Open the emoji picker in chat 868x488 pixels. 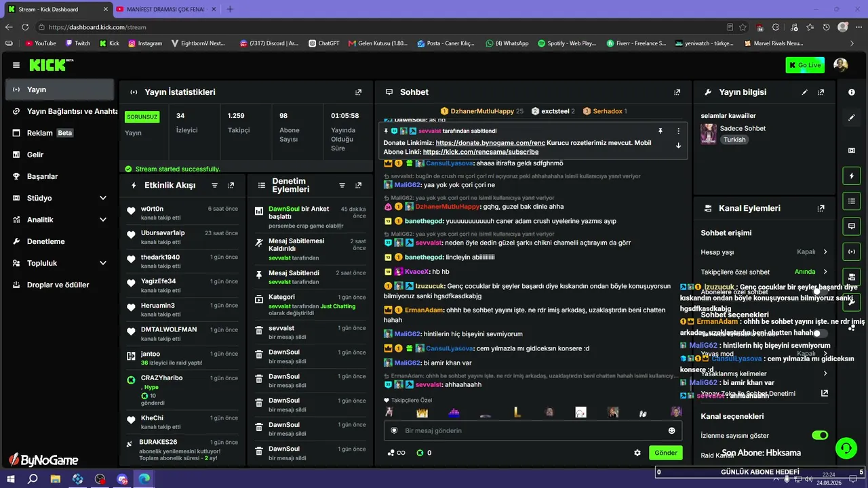click(x=672, y=430)
